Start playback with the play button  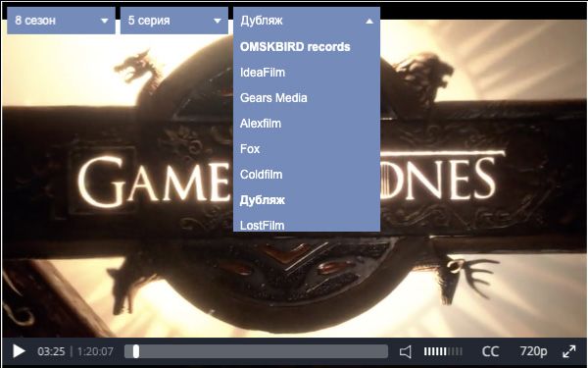point(19,351)
